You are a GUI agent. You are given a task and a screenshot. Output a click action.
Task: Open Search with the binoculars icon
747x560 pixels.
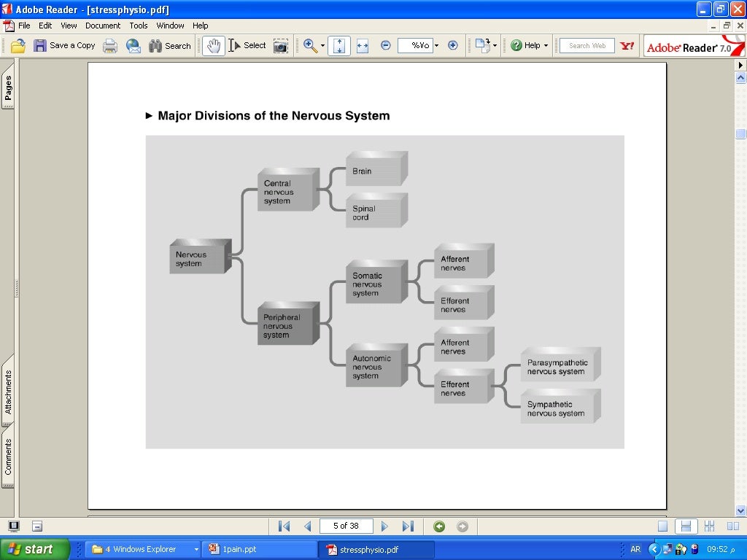click(169, 46)
